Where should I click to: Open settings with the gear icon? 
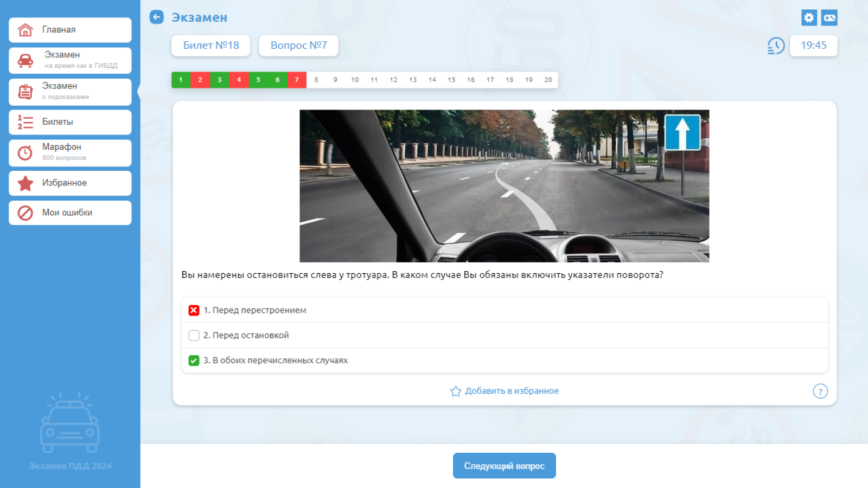point(809,17)
